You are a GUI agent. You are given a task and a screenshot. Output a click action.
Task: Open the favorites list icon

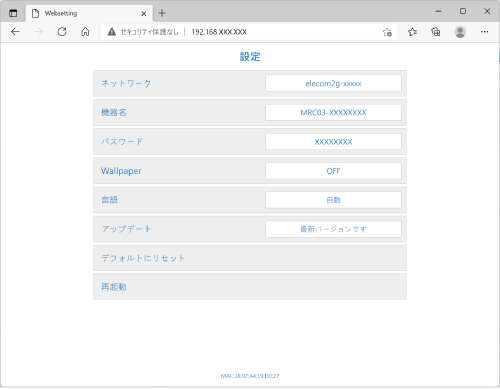point(412,32)
